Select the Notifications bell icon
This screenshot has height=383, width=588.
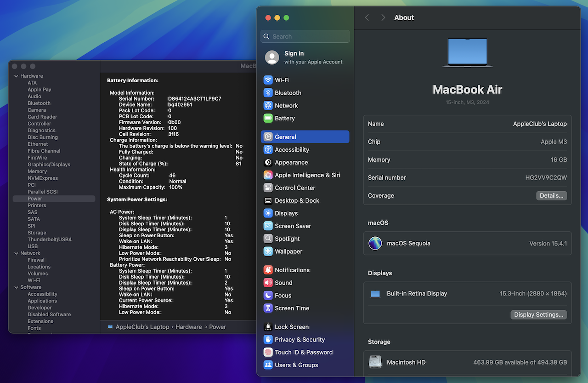tap(268, 270)
